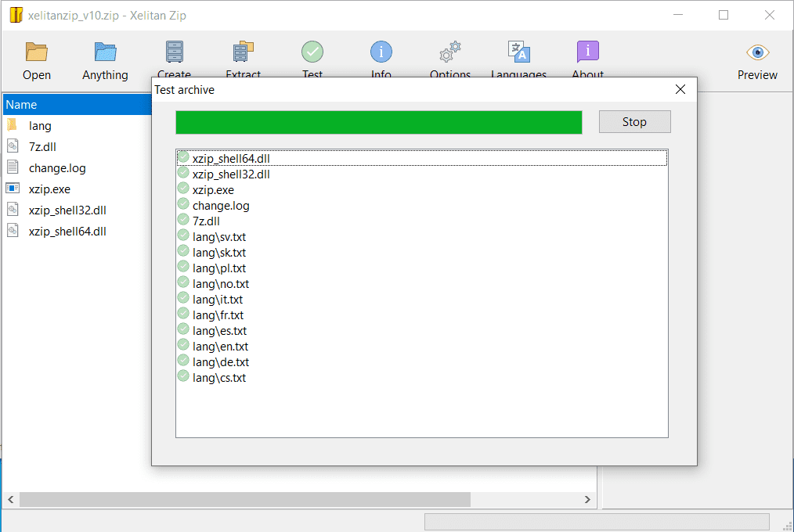Run the Test toolbar checkmark icon
The height and width of the screenshot is (532, 794).
[312, 52]
